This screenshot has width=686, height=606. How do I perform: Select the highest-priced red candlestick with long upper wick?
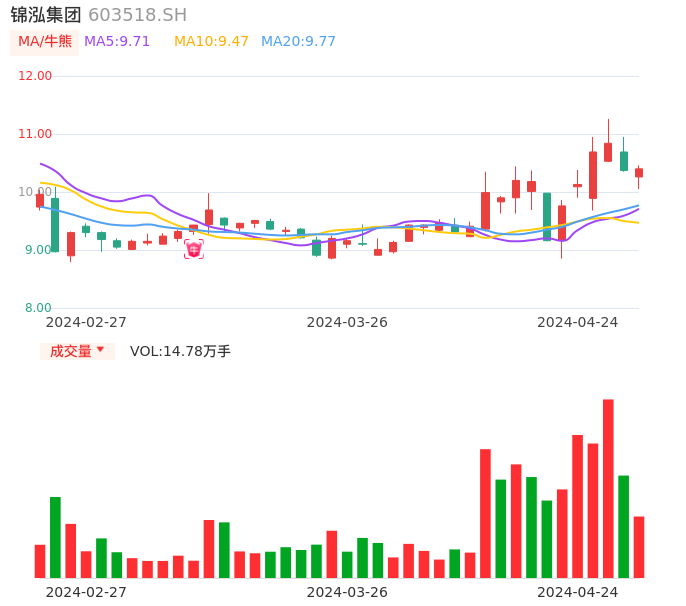608,151
